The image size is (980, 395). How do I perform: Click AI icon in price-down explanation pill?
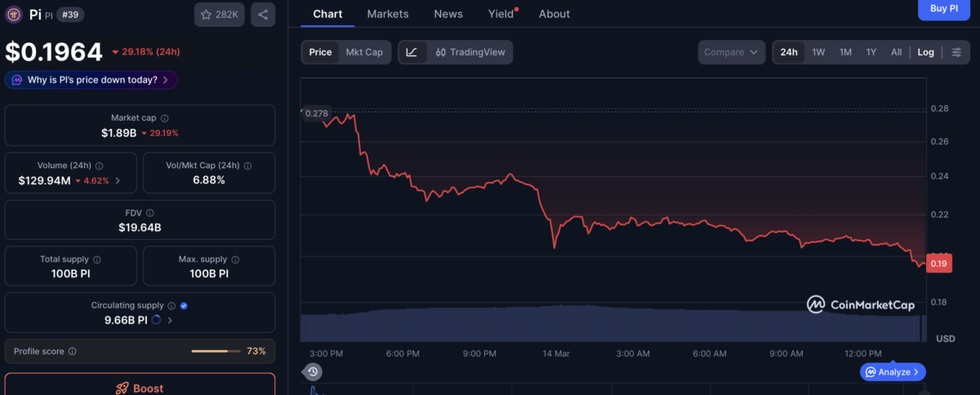coord(17,80)
